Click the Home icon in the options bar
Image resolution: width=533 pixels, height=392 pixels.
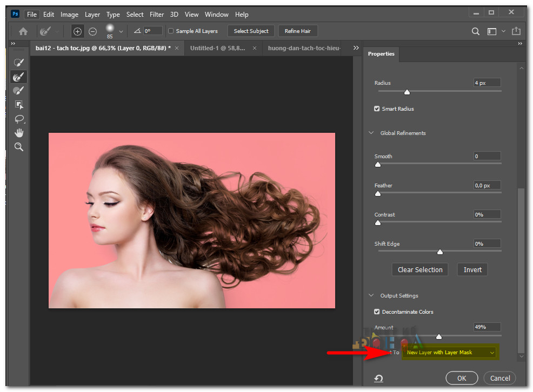(22, 31)
